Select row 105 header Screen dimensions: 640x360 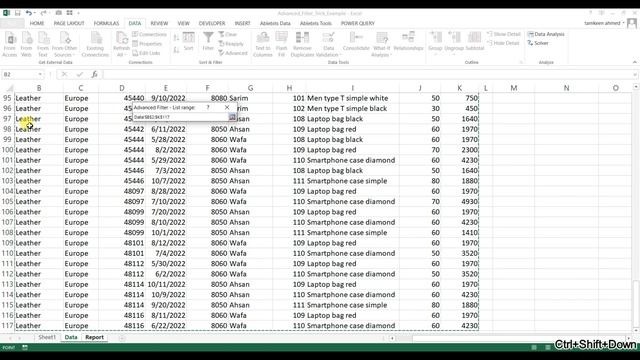click(7, 202)
